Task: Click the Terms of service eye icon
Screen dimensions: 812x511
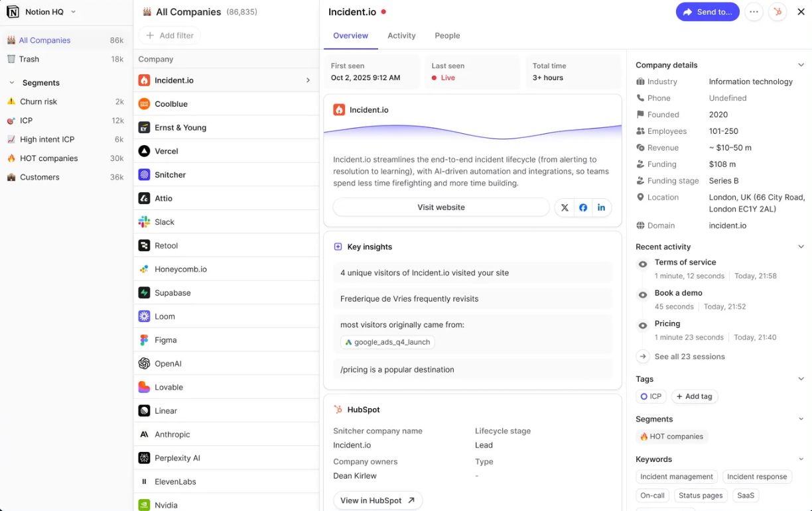Action: tap(643, 264)
